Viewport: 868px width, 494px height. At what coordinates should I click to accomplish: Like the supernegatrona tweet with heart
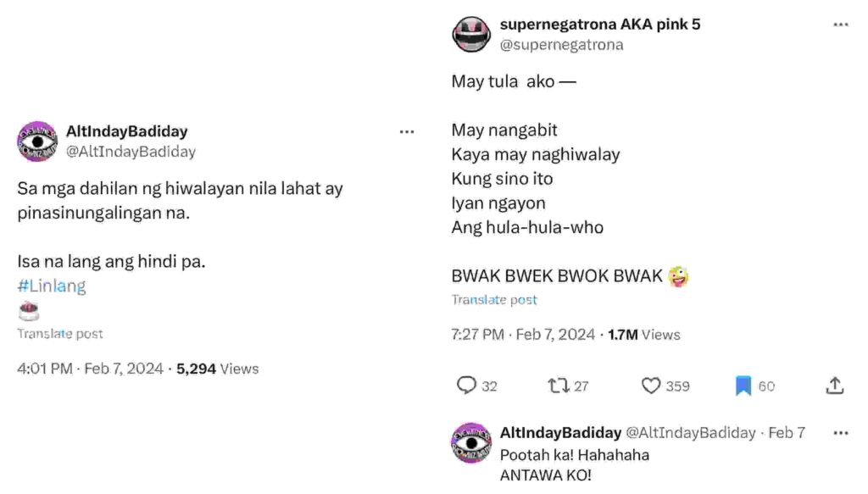(651, 386)
